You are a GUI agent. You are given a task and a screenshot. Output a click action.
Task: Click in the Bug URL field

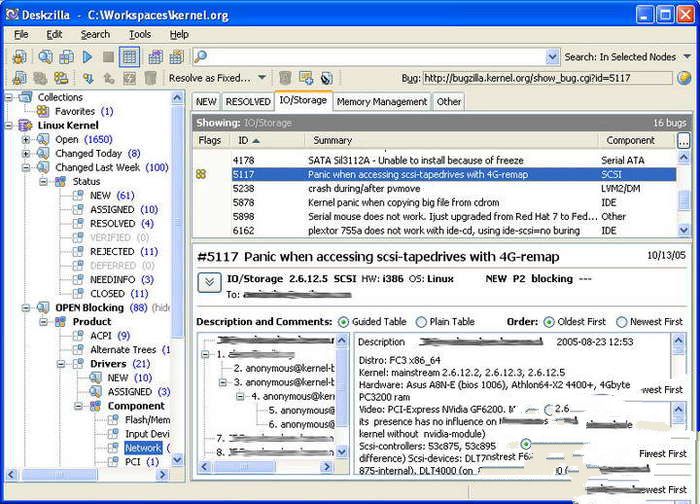coord(547,78)
